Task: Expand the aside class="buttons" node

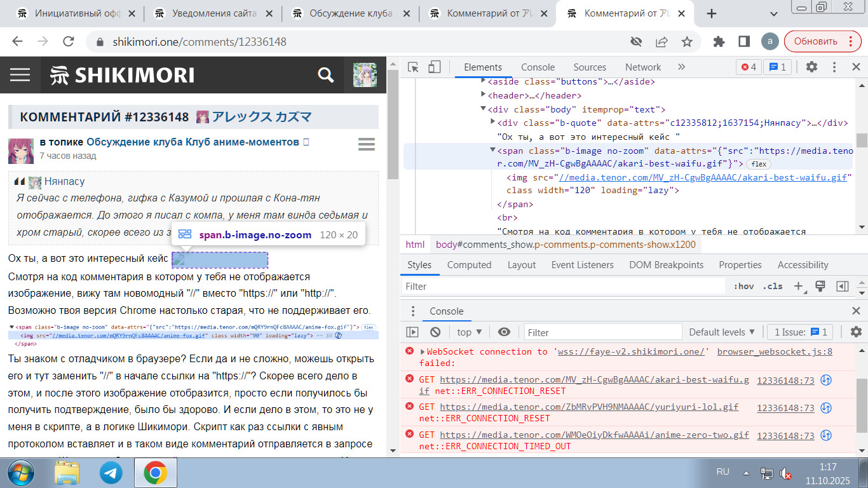Action: coord(484,81)
